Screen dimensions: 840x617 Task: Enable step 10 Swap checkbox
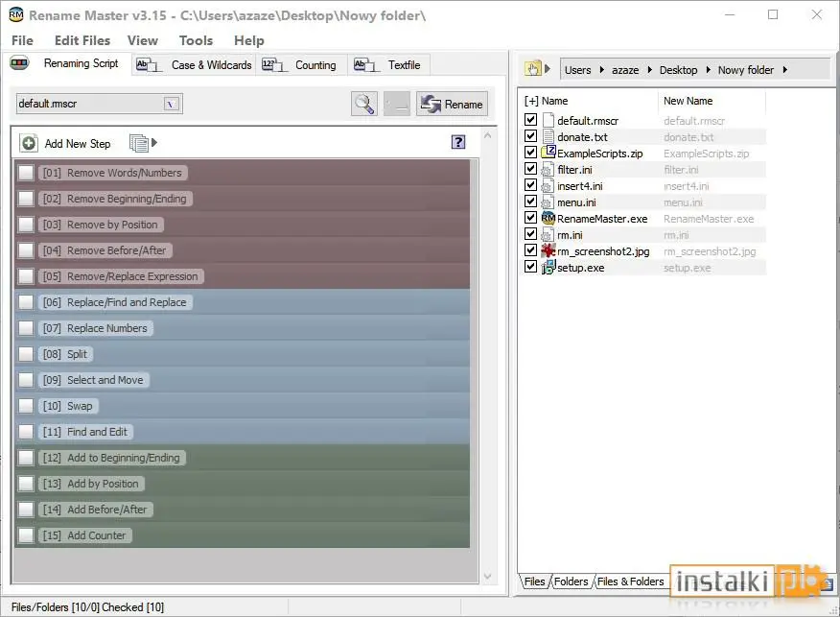[x=26, y=406]
